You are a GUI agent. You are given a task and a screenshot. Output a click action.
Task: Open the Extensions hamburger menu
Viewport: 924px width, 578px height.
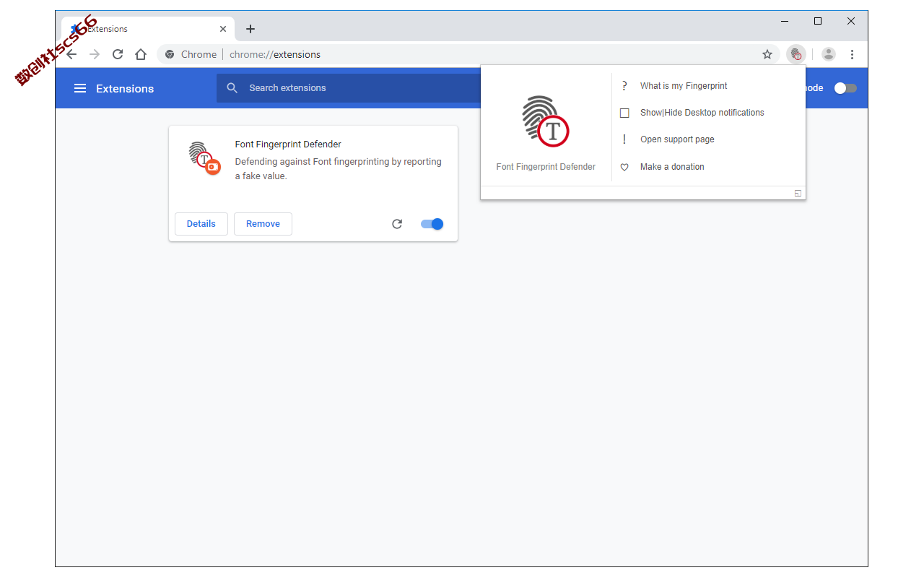[x=80, y=88]
